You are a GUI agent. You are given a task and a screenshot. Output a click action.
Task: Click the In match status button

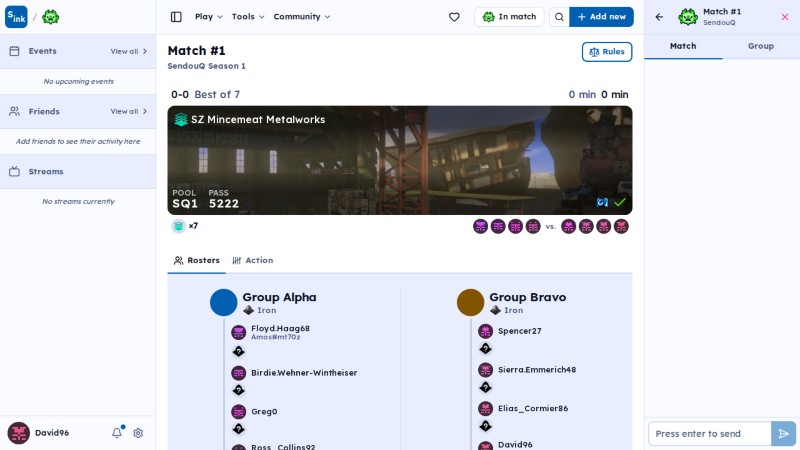point(509,17)
